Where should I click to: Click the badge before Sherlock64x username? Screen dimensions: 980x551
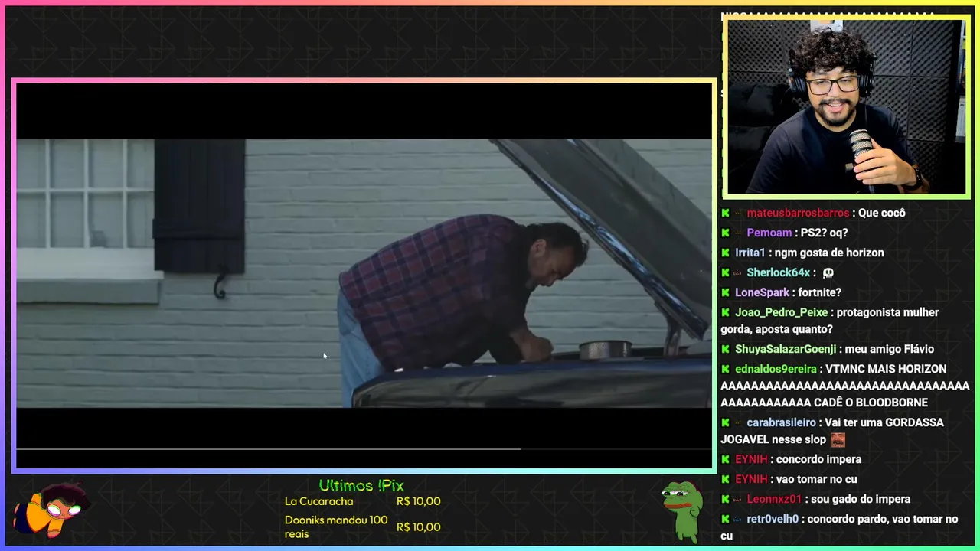point(738,272)
